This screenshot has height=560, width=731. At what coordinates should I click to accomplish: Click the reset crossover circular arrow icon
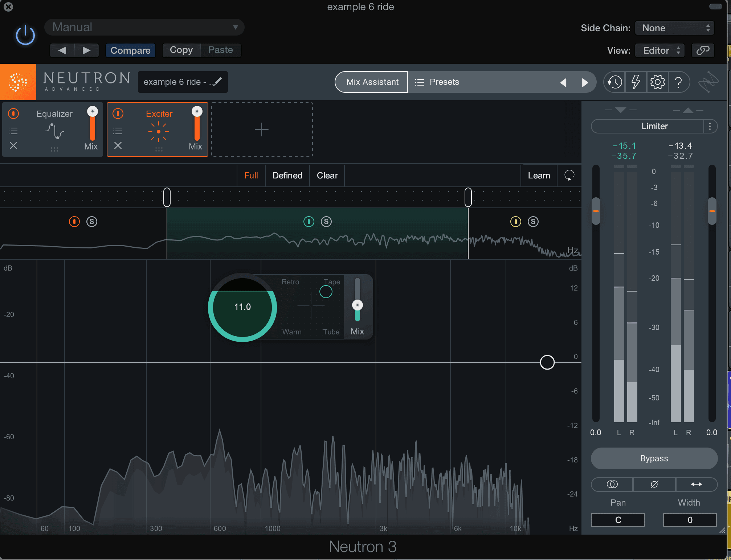click(569, 176)
